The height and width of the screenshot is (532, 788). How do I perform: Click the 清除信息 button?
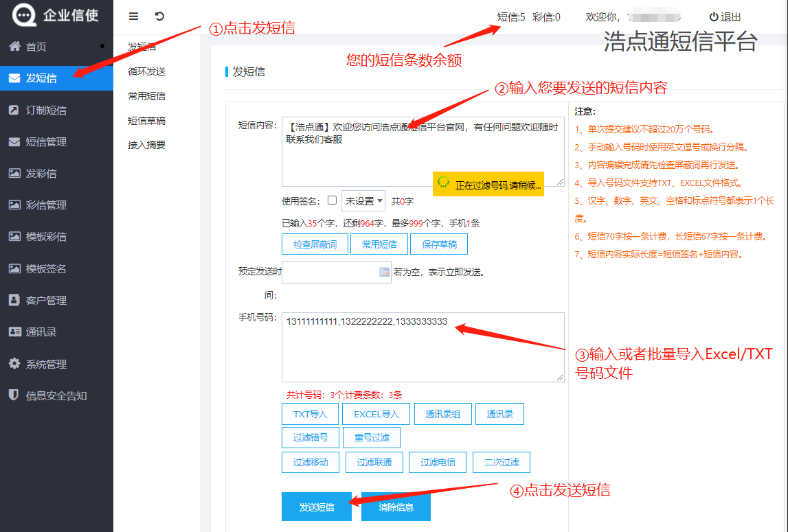tap(396, 507)
